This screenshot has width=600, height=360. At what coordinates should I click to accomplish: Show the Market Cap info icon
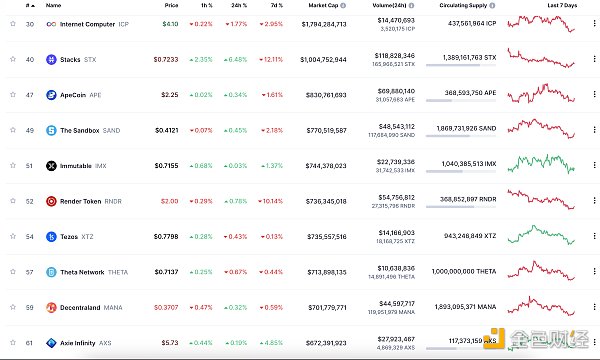pyautogui.click(x=343, y=5)
